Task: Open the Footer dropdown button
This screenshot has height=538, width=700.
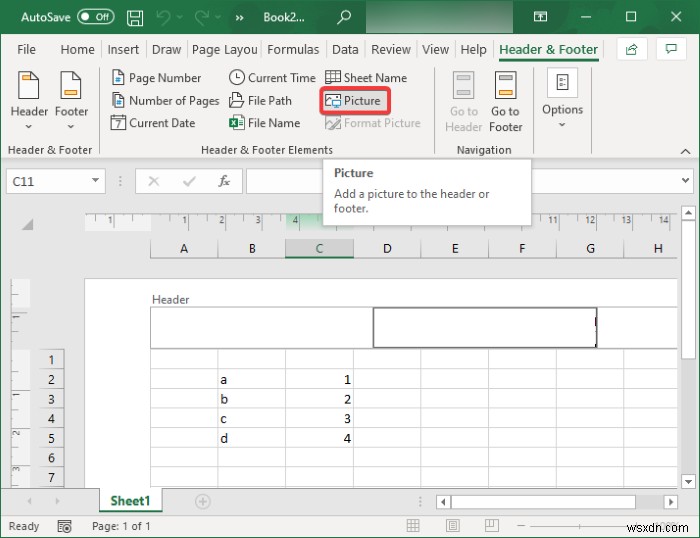Action: click(71, 100)
